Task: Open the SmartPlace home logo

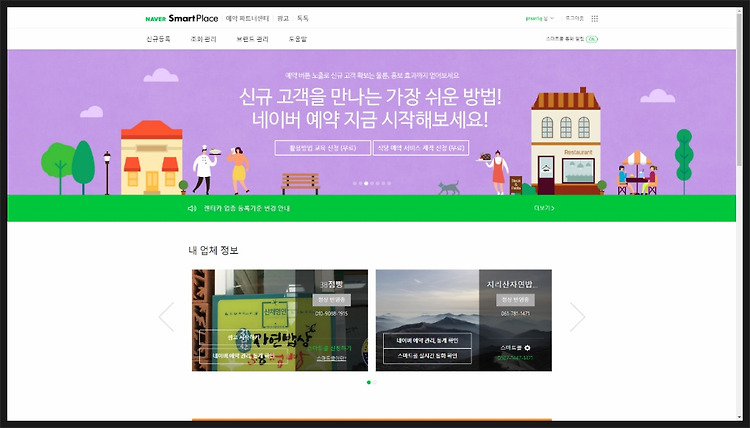Action: (x=193, y=19)
